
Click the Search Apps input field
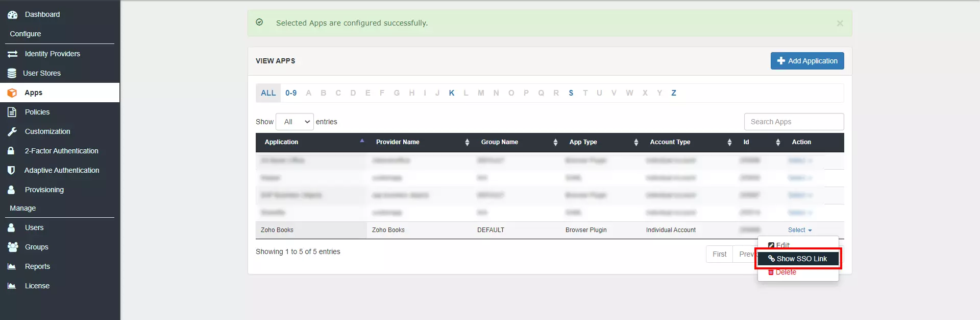point(794,122)
